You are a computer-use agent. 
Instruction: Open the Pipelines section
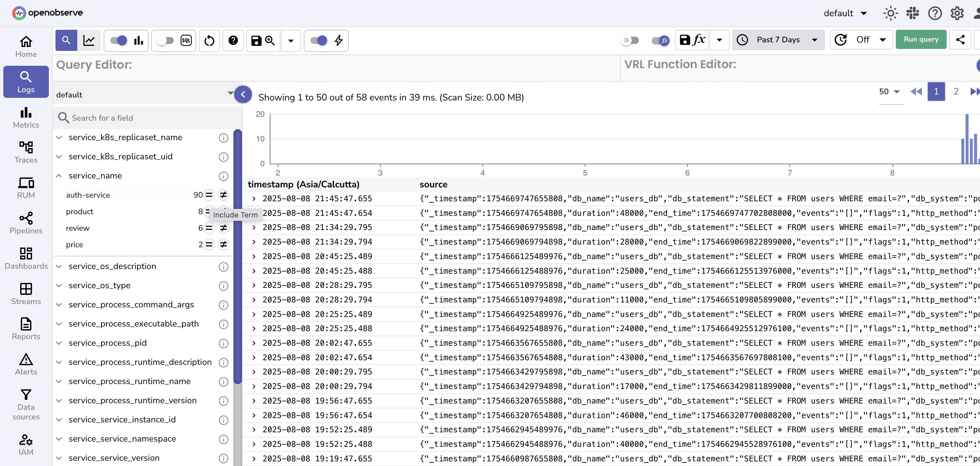[x=26, y=223]
